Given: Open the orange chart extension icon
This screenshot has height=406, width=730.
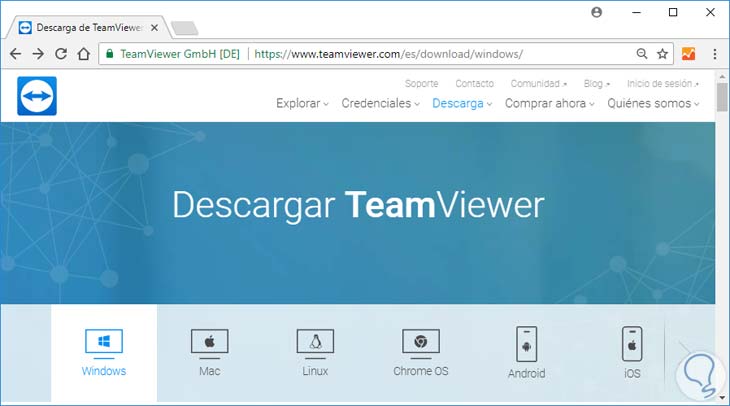Looking at the screenshot, I should coord(689,54).
